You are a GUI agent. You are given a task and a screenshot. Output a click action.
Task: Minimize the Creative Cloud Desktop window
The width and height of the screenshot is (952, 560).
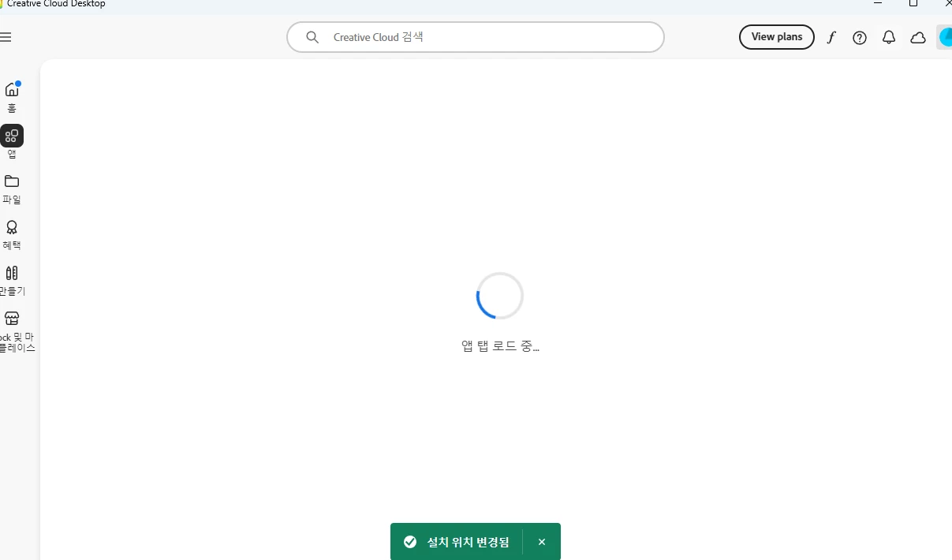[878, 4]
